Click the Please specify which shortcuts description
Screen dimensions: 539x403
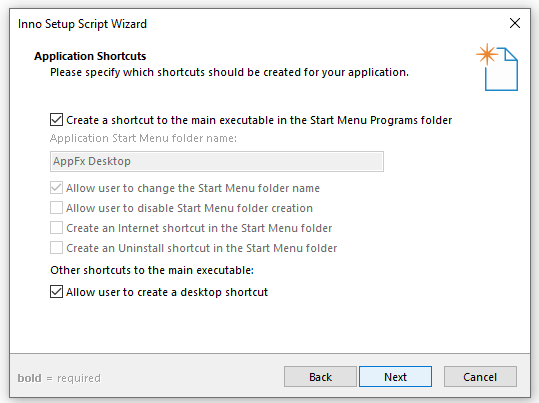click(x=229, y=73)
